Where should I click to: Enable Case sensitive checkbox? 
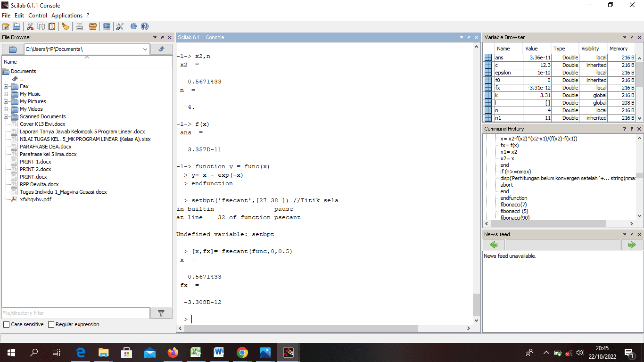coord(7,325)
